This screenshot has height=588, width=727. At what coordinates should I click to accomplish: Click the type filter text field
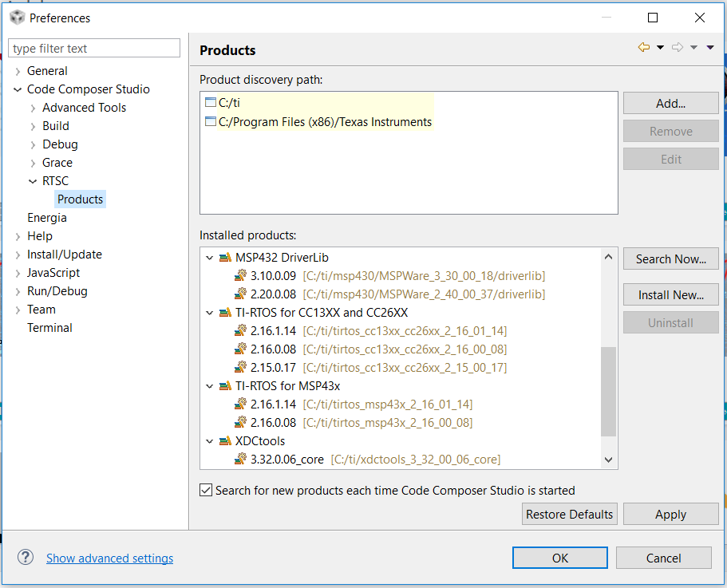pos(94,48)
